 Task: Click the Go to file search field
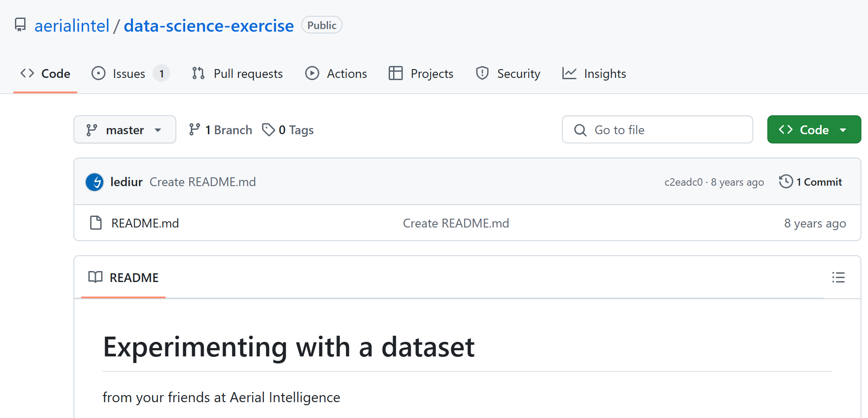pos(657,129)
